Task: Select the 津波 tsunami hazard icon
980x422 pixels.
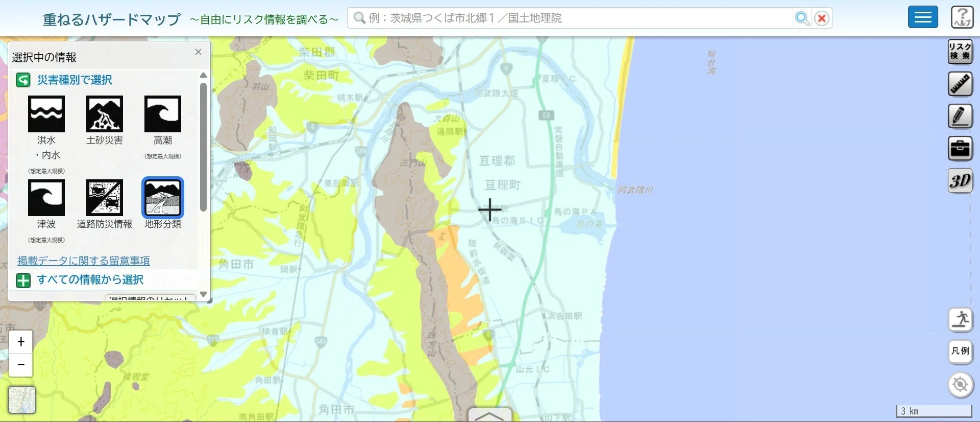Action: (x=46, y=198)
